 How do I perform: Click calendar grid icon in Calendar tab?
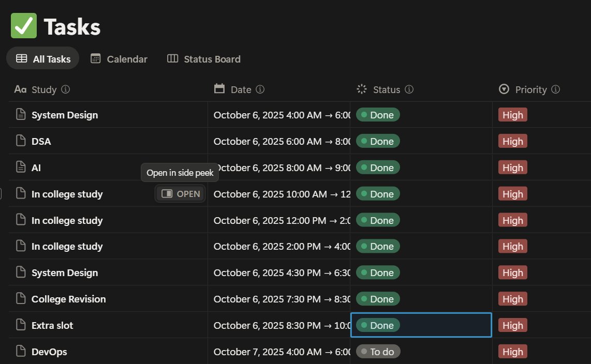pos(95,59)
